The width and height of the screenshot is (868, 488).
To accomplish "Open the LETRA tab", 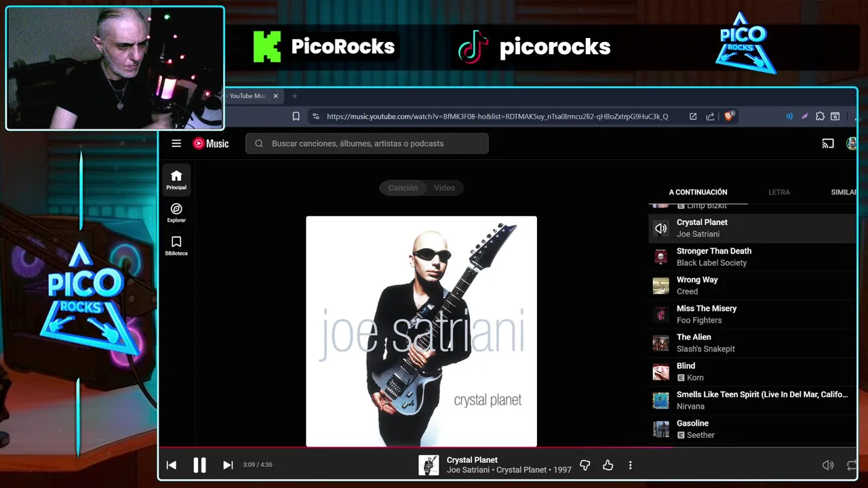I will [x=779, y=192].
